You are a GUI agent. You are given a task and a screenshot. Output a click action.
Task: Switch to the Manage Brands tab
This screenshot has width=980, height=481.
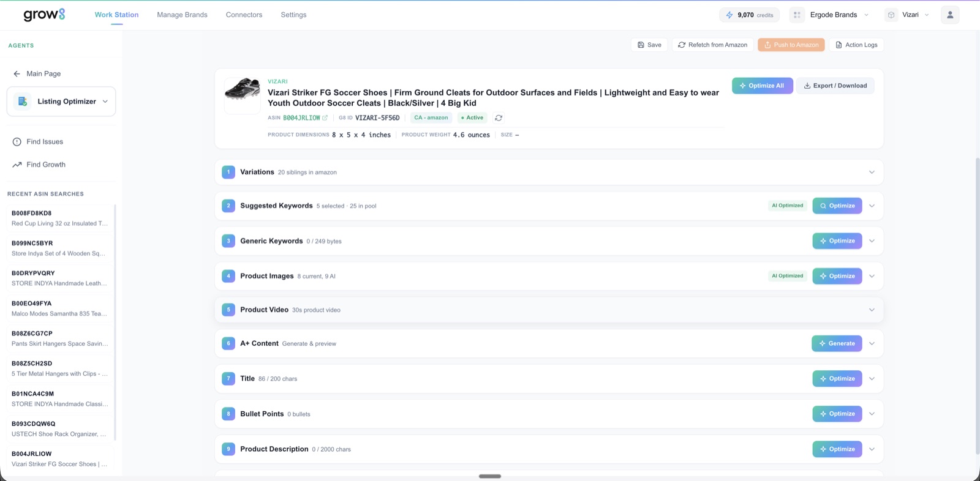[x=182, y=15]
